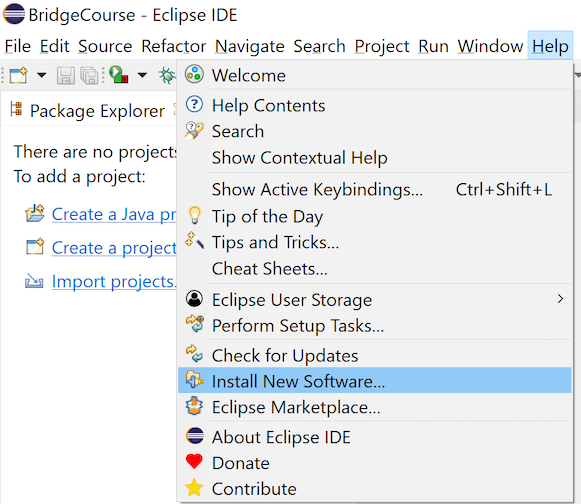This screenshot has width=581, height=504.
Task: Select Search entry in Help menu
Action: click(375, 131)
